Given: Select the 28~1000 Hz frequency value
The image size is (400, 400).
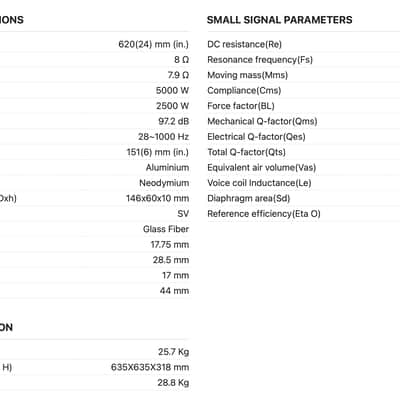Looking at the screenshot, I should click(164, 137).
